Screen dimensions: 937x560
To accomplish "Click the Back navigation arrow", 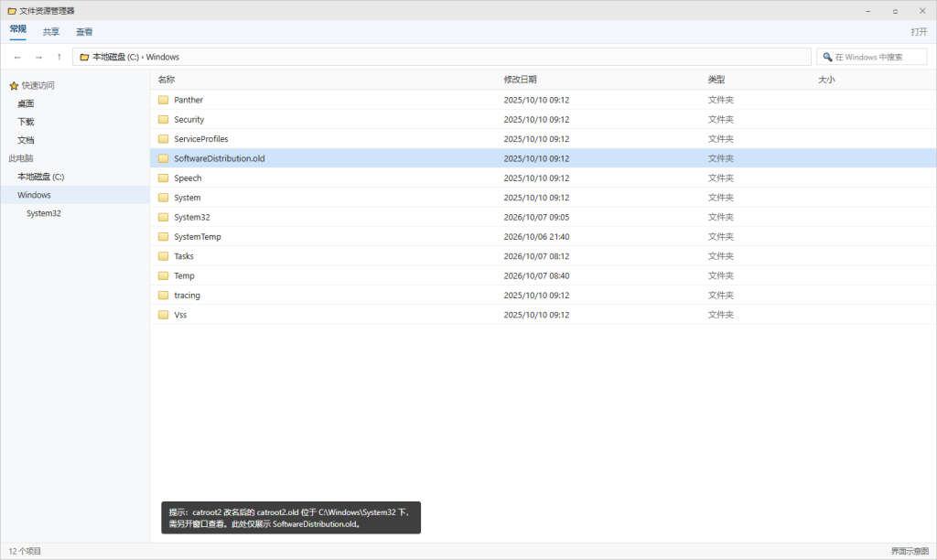I will tap(17, 58).
